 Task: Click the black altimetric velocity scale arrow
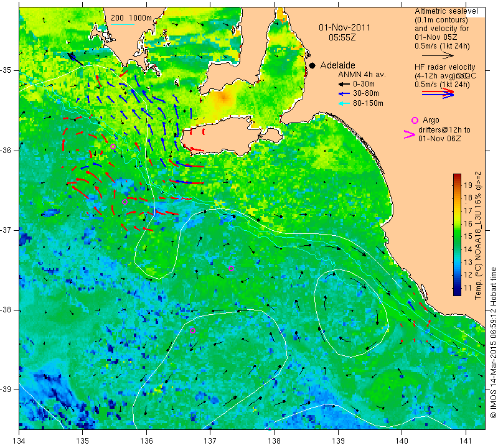438,55
